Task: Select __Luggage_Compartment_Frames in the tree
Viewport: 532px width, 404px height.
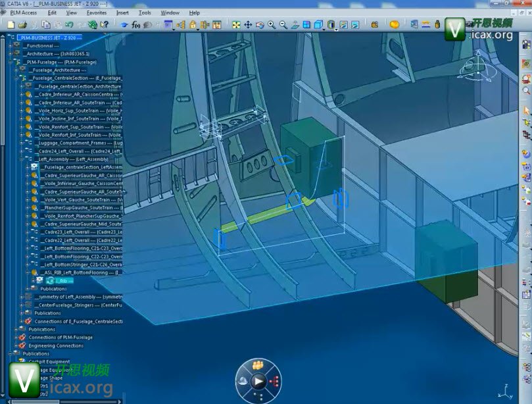Action: [x=79, y=143]
